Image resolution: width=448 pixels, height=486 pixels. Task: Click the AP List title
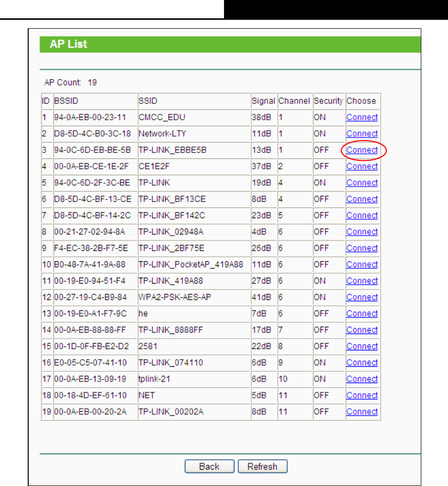pos(68,45)
